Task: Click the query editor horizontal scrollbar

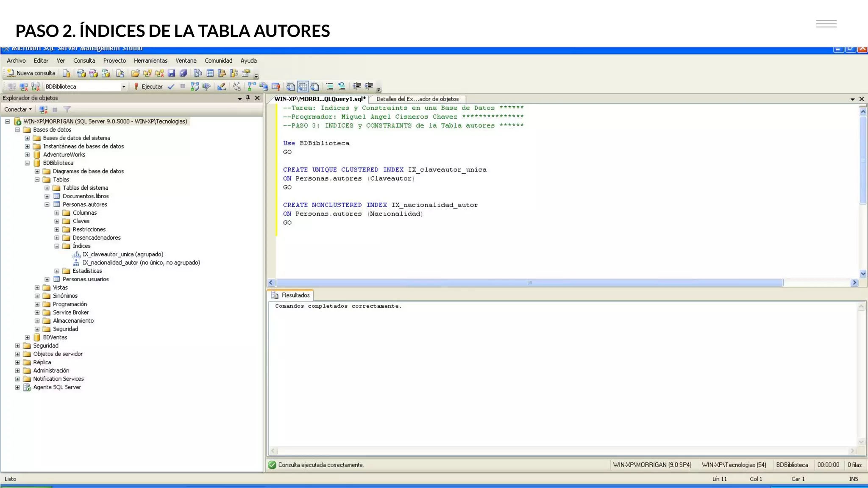Action: (529, 283)
